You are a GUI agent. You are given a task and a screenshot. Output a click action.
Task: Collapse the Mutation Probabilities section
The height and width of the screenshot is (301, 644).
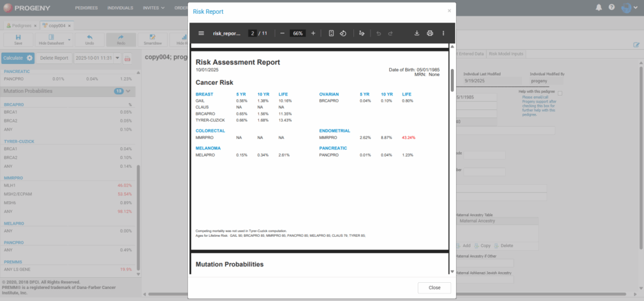(x=128, y=91)
